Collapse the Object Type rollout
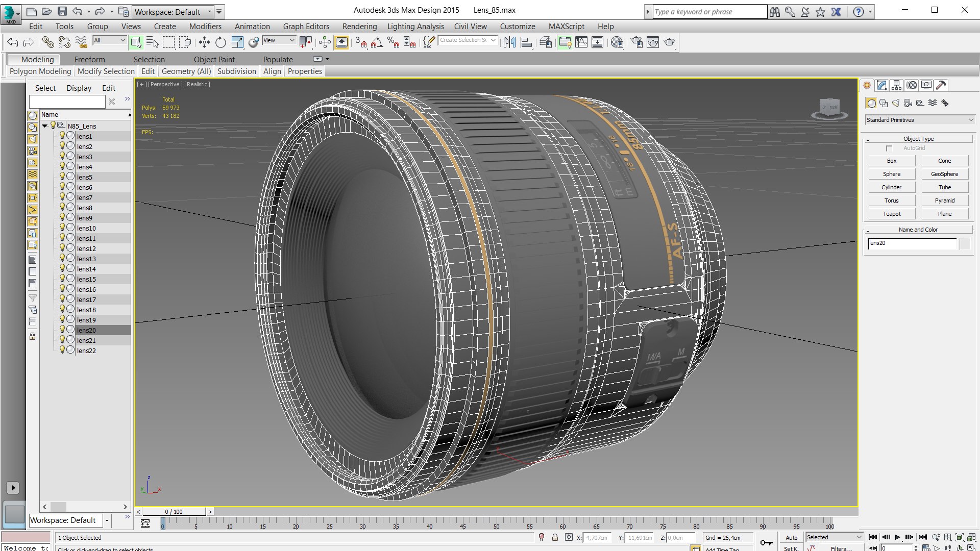Image resolution: width=980 pixels, height=551 pixels. point(918,139)
